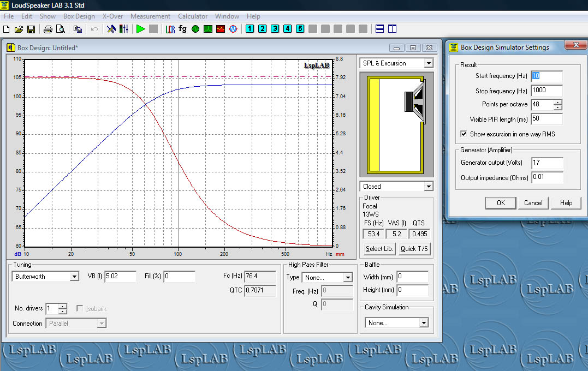Click the Generator output (Volts) field

tap(546, 163)
